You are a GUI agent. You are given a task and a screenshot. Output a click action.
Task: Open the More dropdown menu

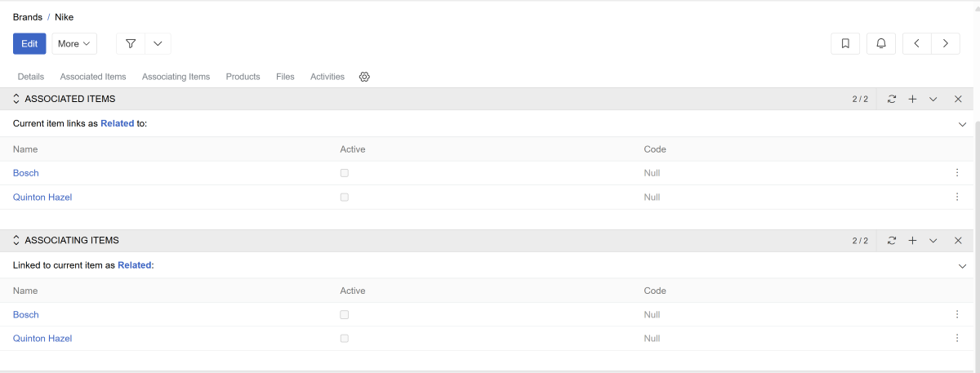74,43
